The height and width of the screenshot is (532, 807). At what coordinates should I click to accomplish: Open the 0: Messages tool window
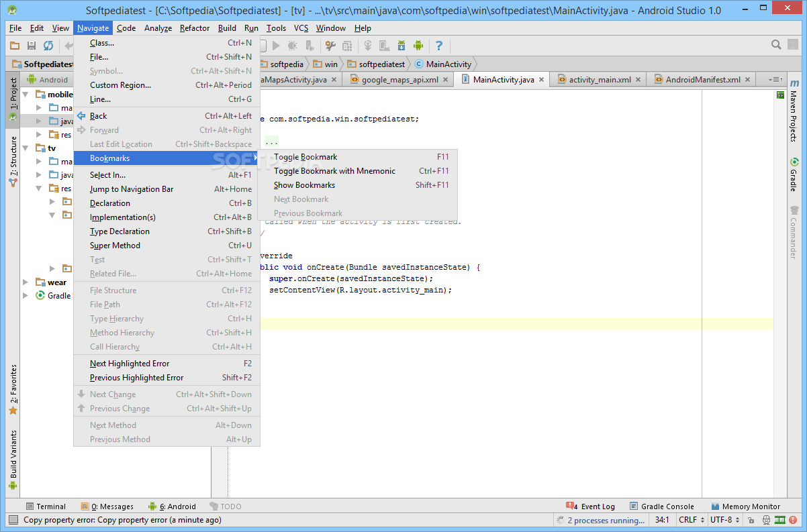(107, 507)
